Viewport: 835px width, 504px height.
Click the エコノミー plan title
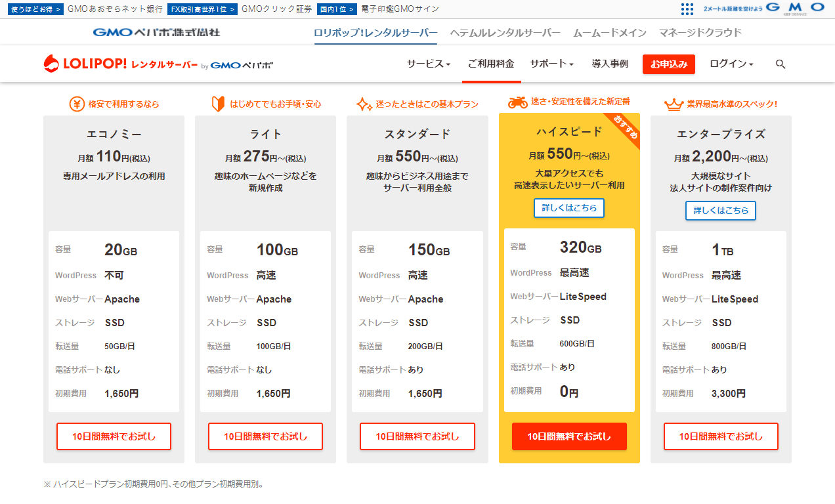coord(114,134)
